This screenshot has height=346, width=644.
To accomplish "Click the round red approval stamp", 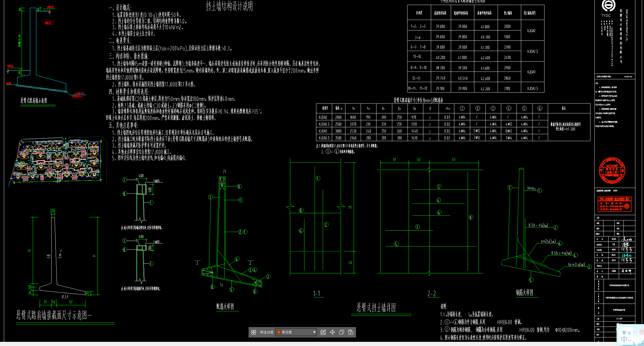I will pos(612,171).
